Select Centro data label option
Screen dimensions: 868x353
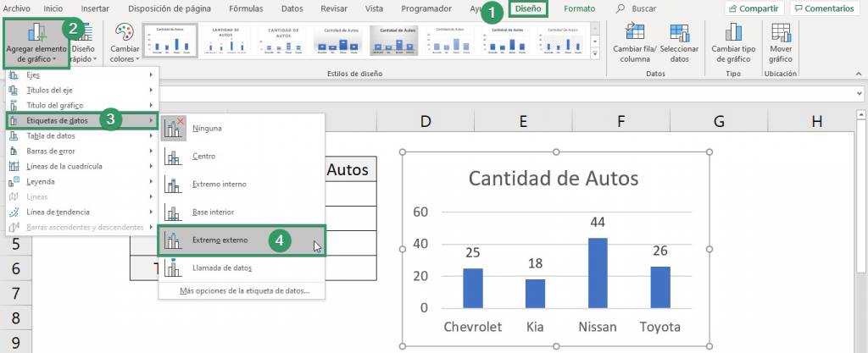click(242, 157)
